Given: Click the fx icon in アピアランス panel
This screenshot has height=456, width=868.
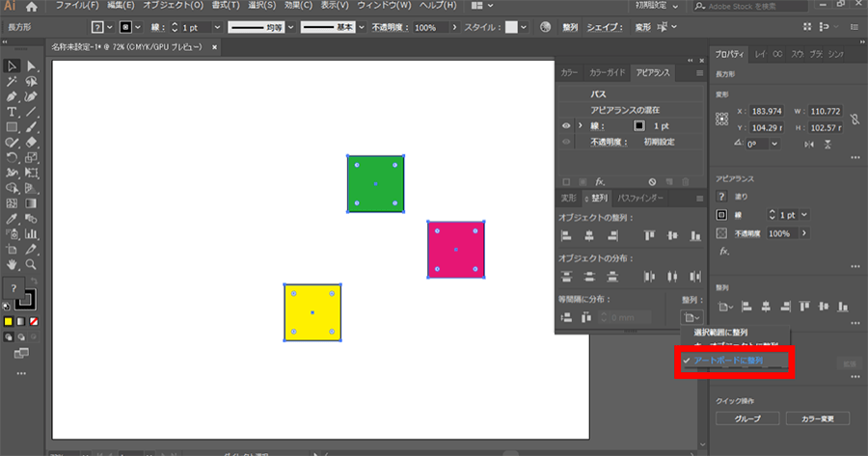Looking at the screenshot, I should pyautogui.click(x=600, y=181).
